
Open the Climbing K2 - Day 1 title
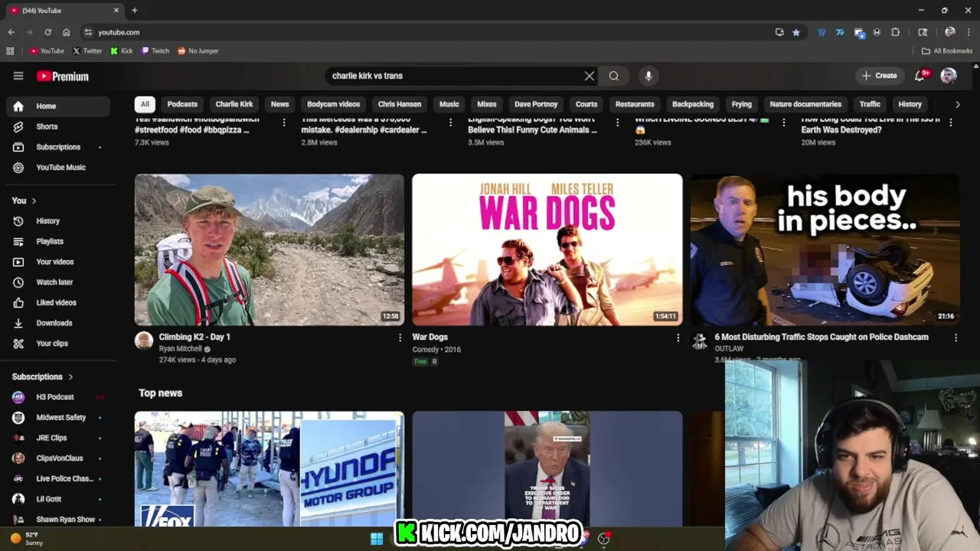(194, 337)
